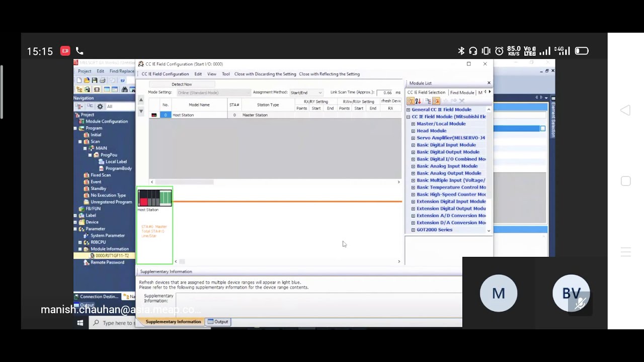Expand Master/Local Module category
The width and height of the screenshot is (644, 362).
click(x=414, y=124)
